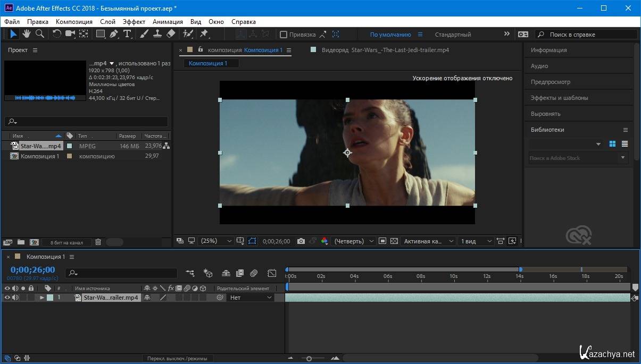Hide the Star-Wars trailer layer video
This screenshot has width=641, height=364.
tap(7, 298)
